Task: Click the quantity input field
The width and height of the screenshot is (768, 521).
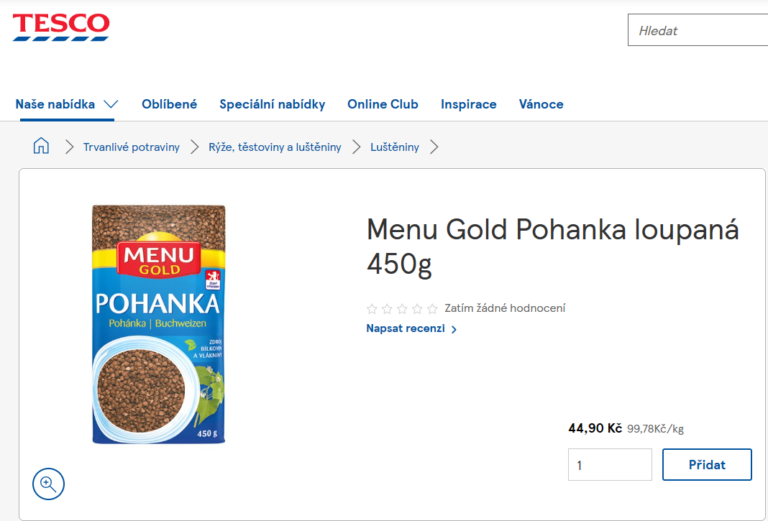Action: (609, 465)
